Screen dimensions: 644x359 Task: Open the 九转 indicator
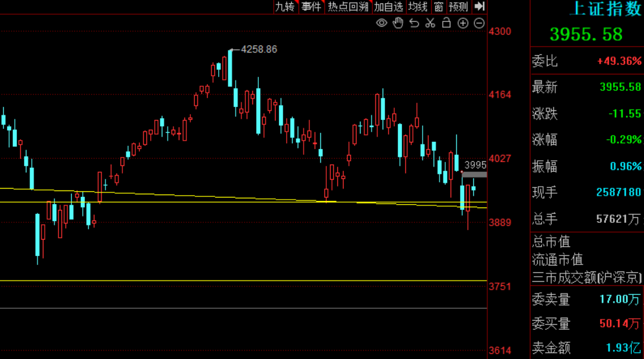(x=285, y=6)
